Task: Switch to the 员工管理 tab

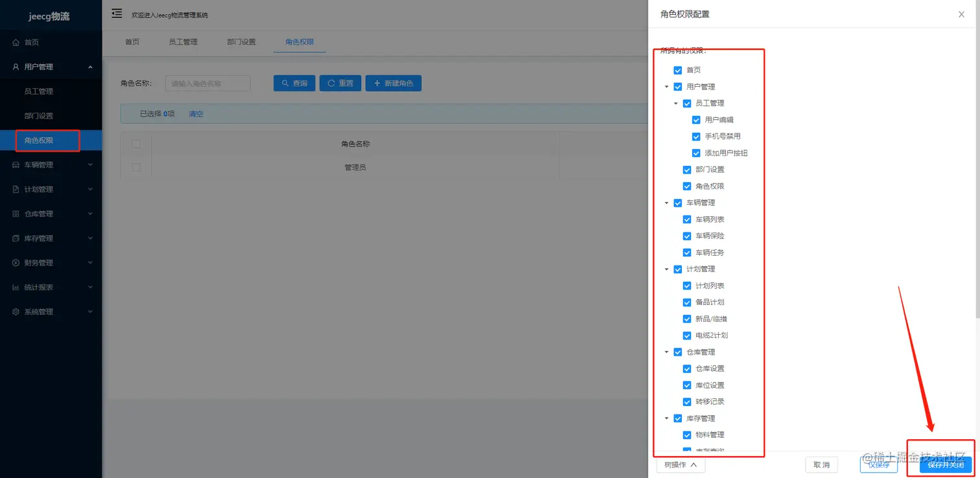Action: coord(183,42)
